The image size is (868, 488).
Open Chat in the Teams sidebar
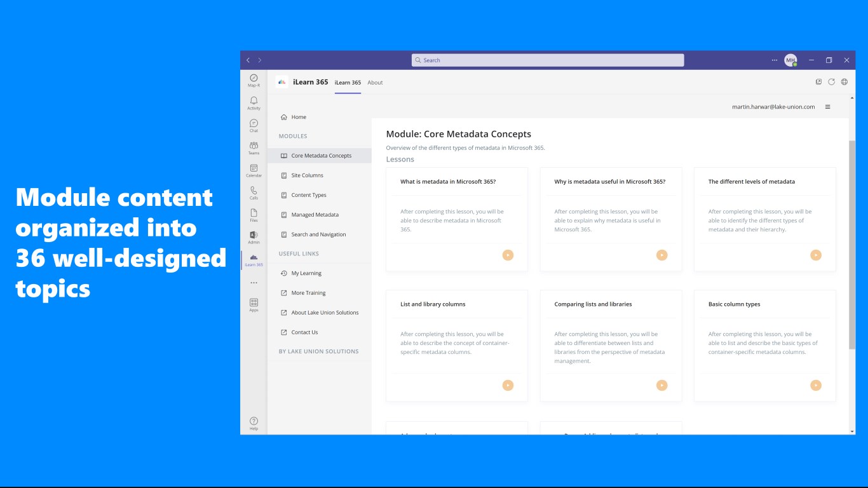coord(254,125)
